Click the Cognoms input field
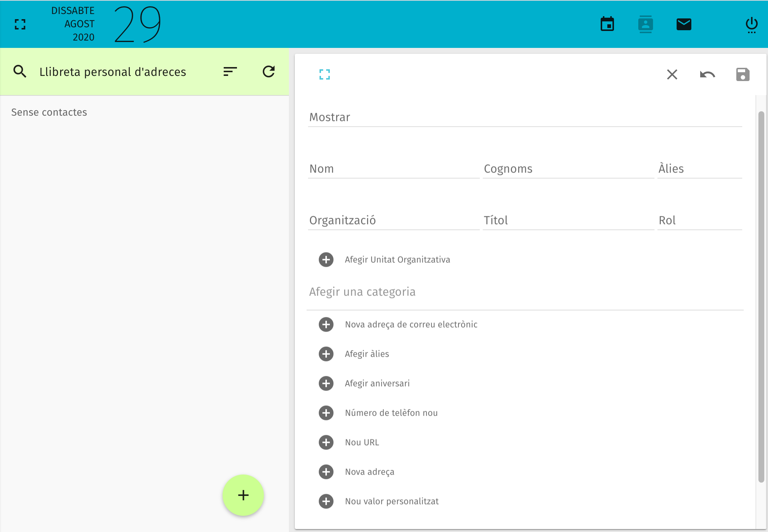The width and height of the screenshot is (768, 532). (568, 169)
